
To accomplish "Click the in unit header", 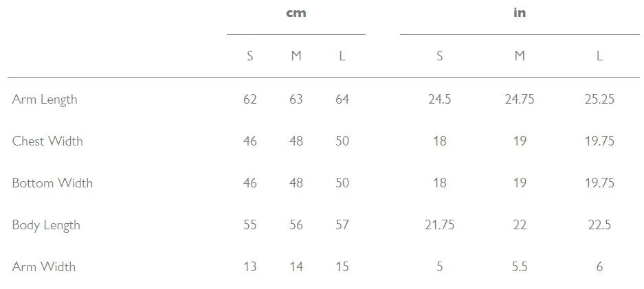I will 520,13.
